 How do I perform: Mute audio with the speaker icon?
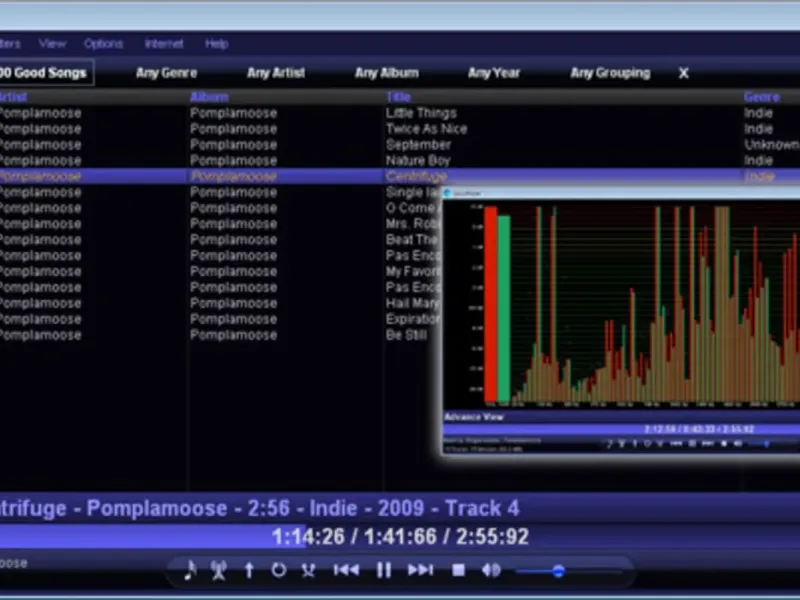pyautogui.click(x=491, y=570)
